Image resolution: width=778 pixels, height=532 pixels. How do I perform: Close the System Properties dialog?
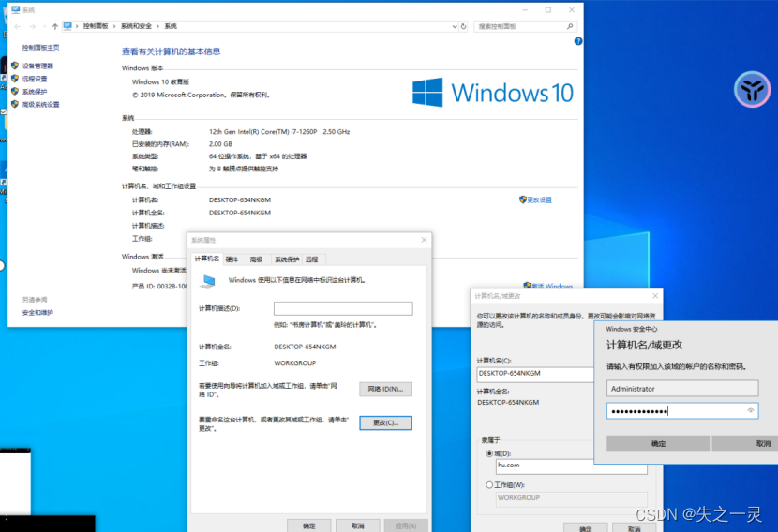click(x=424, y=240)
